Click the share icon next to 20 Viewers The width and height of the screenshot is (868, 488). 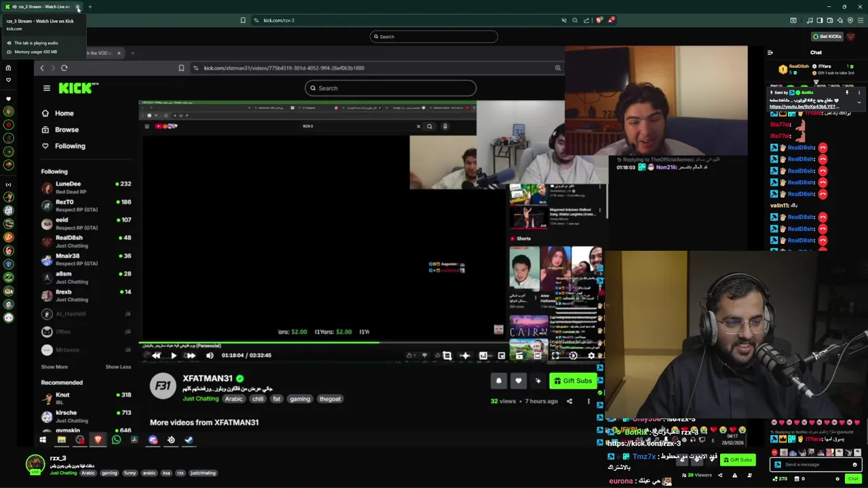720,475
